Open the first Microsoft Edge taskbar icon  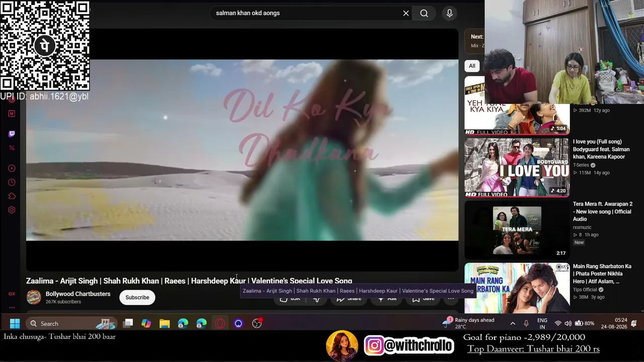coord(183,323)
